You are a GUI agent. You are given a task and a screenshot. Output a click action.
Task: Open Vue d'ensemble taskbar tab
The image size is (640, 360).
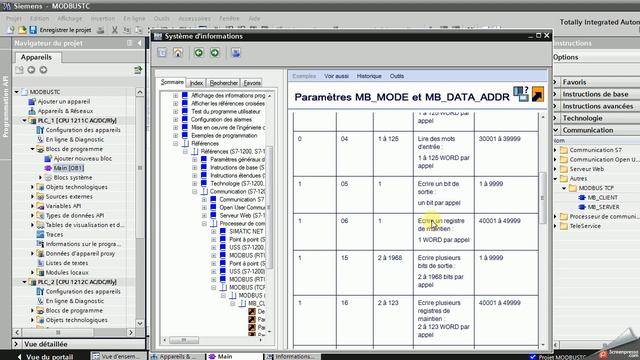pyautogui.click(x=118, y=356)
